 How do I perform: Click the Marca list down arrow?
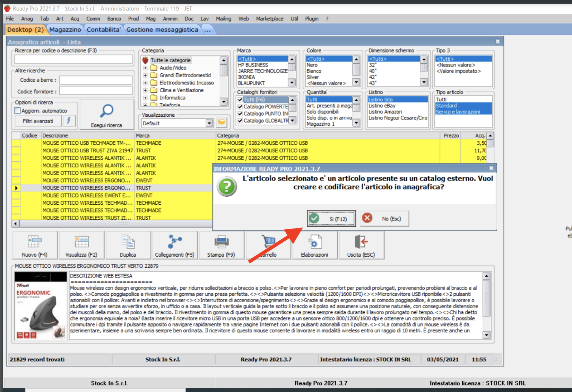coord(292,82)
